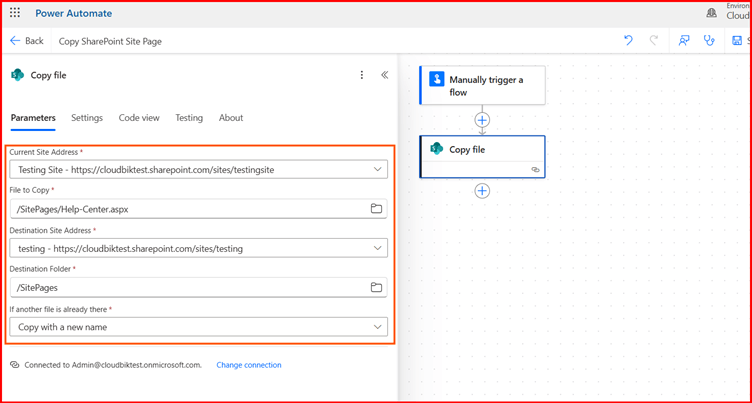This screenshot has height=403, width=752.
Task: Click the Change connection link
Action: (x=249, y=365)
